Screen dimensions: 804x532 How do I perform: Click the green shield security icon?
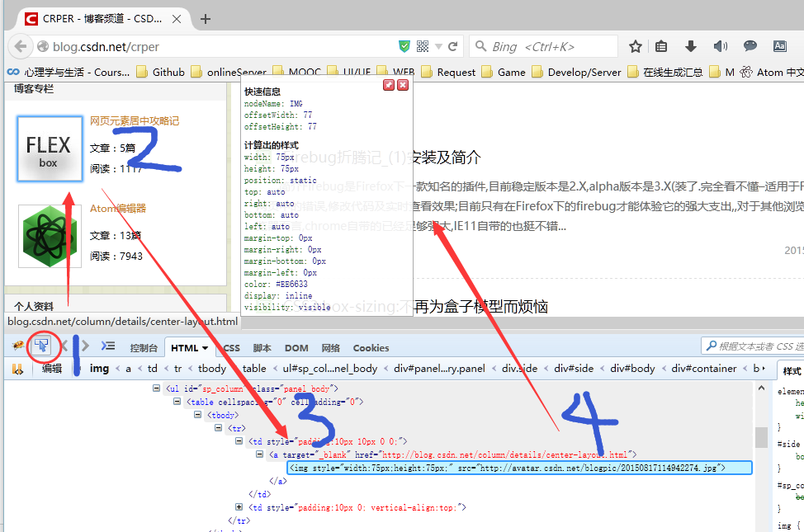click(404, 47)
